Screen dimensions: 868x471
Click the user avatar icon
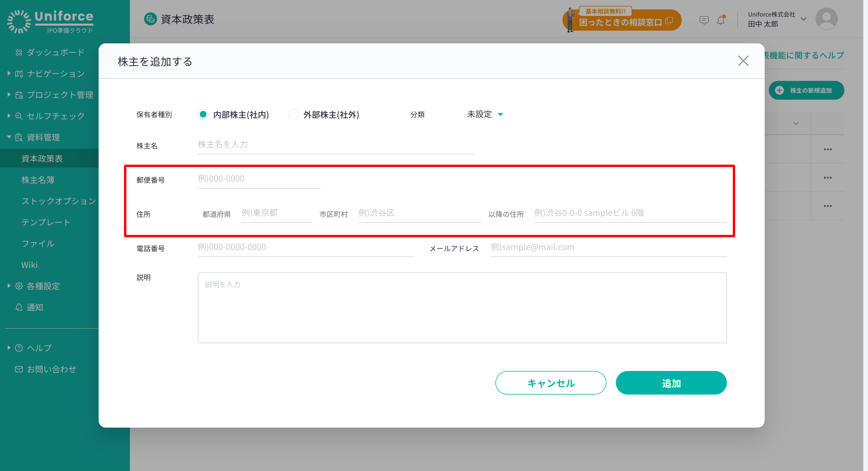click(x=827, y=19)
